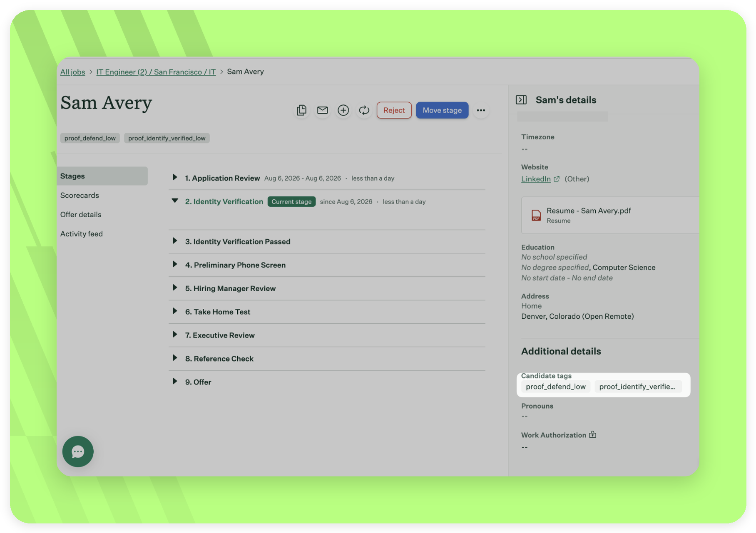756x533 pixels.
Task: Open the Activity feed tab
Action: pyautogui.click(x=82, y=234)
